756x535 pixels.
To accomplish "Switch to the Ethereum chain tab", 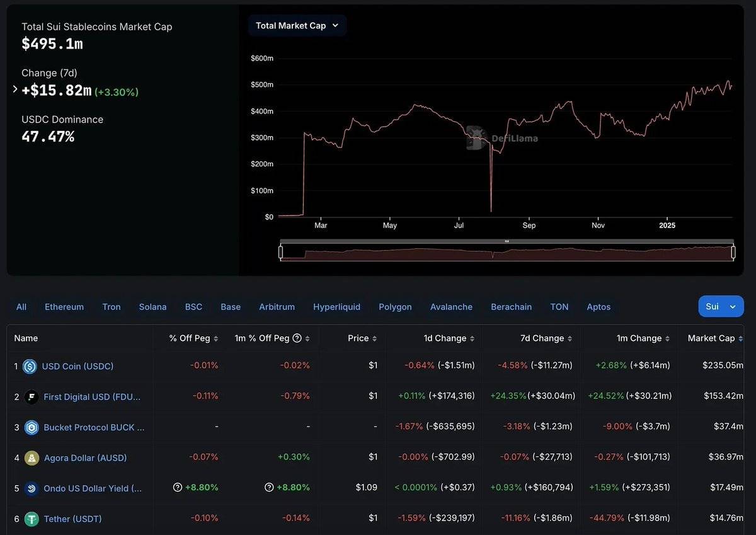I will pos(64,307).
